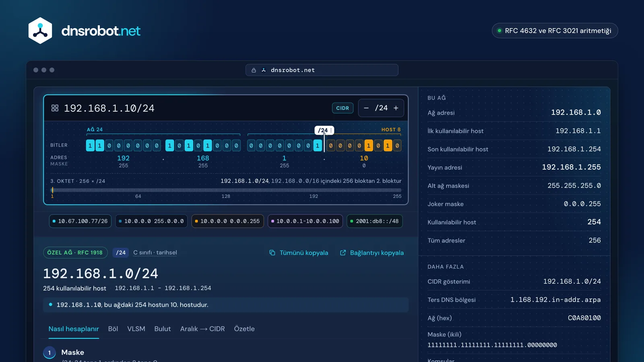Viewport: 644px width, 362px height.
Task: Click the Ağ adresi value 192.168.1.0
Action: [576, 113]
